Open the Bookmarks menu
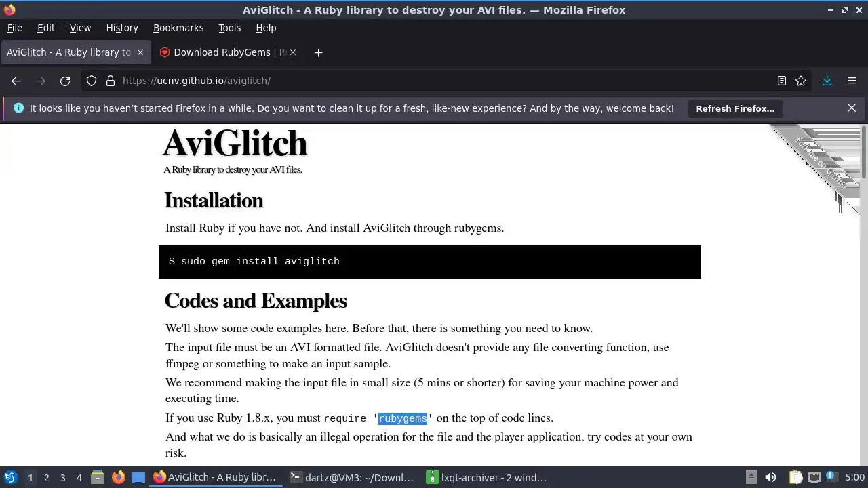Image resolution: width=868 pixels, height=488 pixels. point(178,28)
